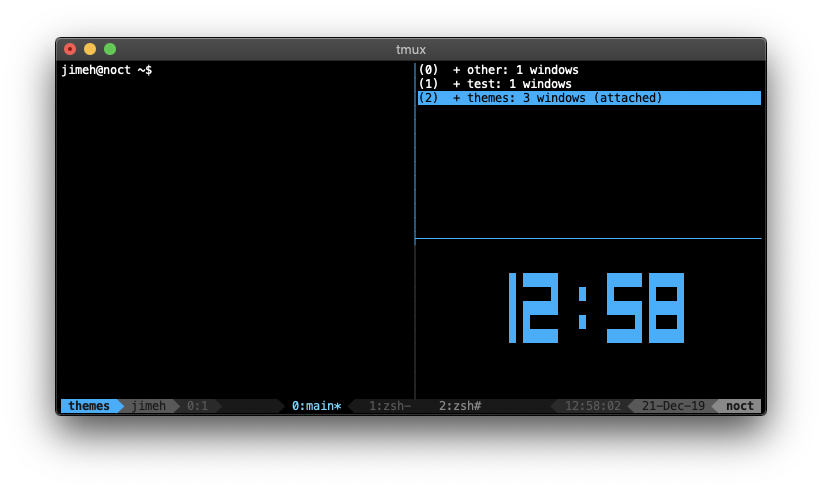Expand the plus sign beside 'other'
The width and height of the screenshot is (822, 489).
[457, 70]
